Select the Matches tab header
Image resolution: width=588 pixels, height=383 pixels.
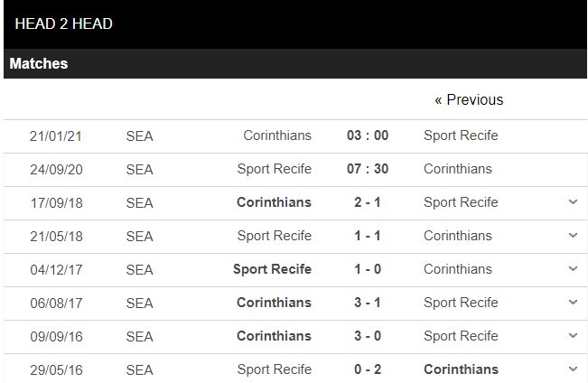[39, 64]
